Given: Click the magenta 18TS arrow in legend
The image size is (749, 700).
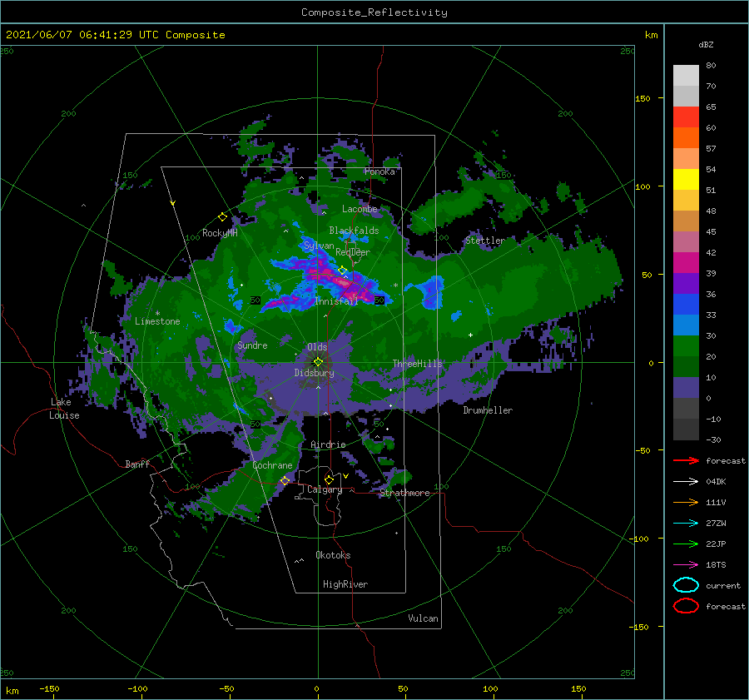Looking at the screenshot, I should coord(686,565).
